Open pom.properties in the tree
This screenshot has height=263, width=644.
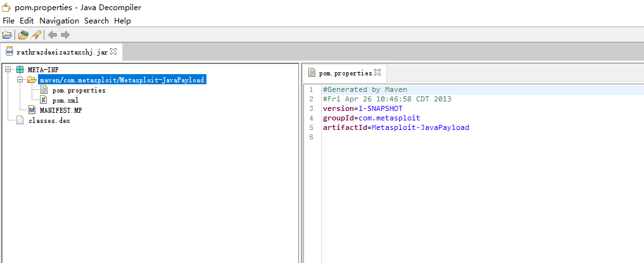79,90
